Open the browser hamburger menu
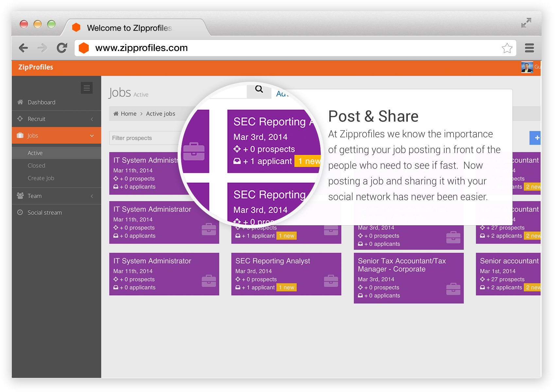Viewport: 555px width, 392px height. click(529, 48)
